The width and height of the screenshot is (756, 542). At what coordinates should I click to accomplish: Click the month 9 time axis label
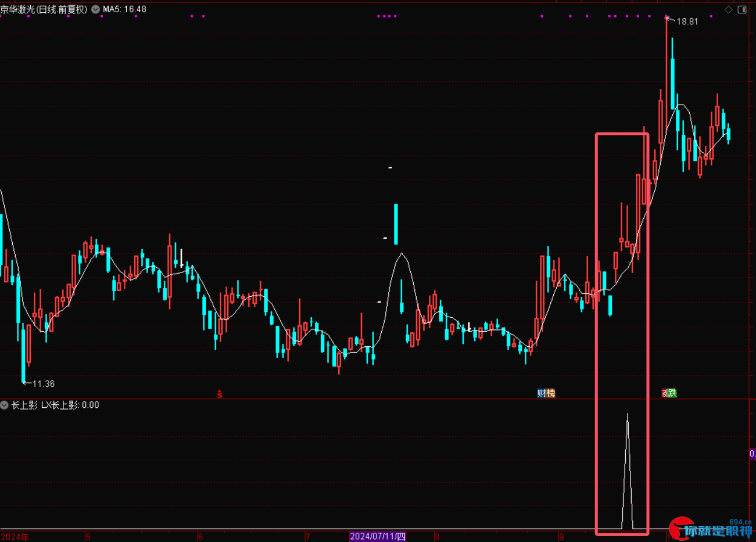coord(561,537)
